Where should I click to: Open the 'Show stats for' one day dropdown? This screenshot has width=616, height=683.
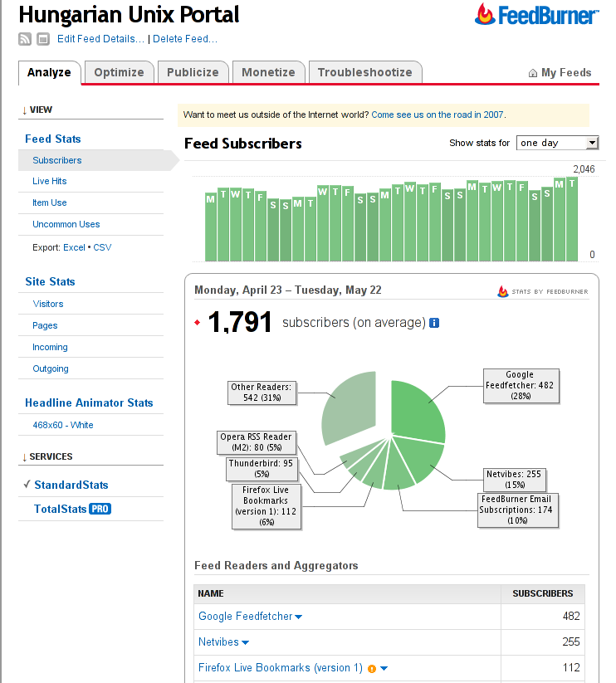click(557, 143)
